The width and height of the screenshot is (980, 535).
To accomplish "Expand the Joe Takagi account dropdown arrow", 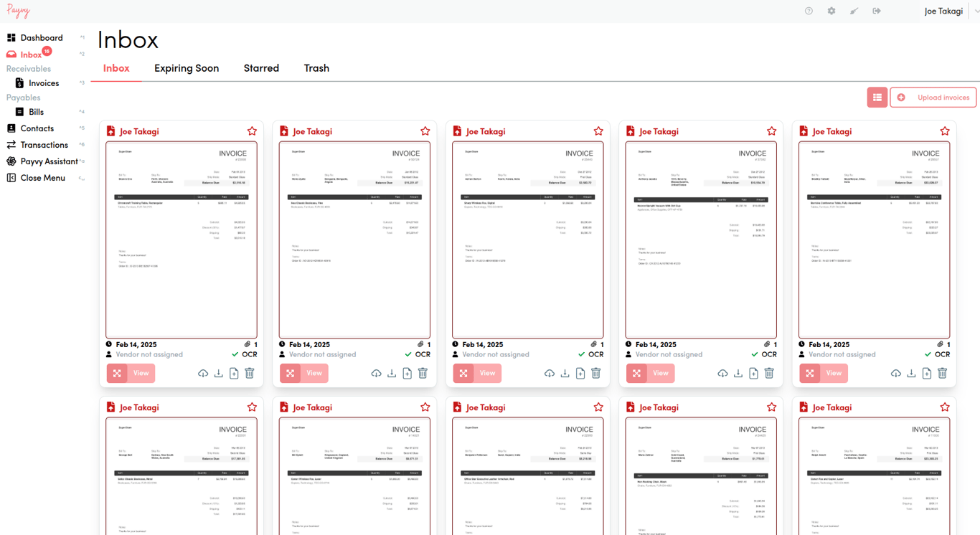I will point(976,11).
